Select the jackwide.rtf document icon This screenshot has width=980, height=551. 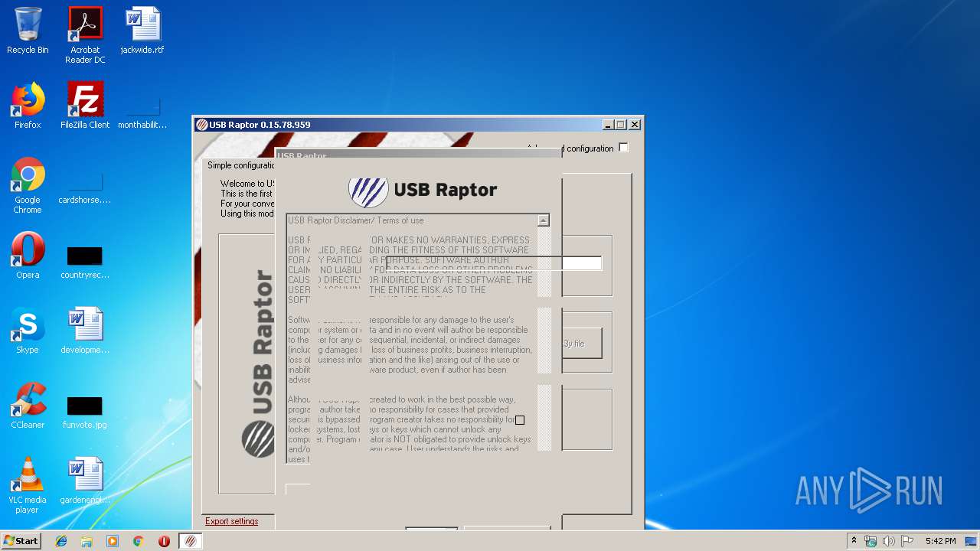(x=142, y=31)
